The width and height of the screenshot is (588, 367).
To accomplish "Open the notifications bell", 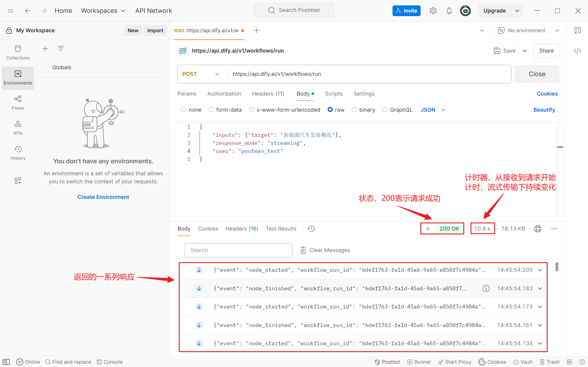I will pyautogui.click(x=449, y=11).
